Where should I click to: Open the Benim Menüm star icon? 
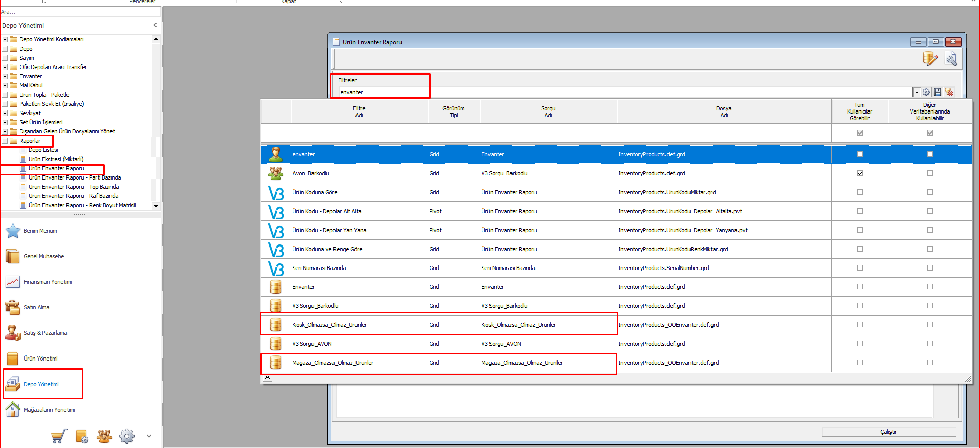(x=13, y=231)
